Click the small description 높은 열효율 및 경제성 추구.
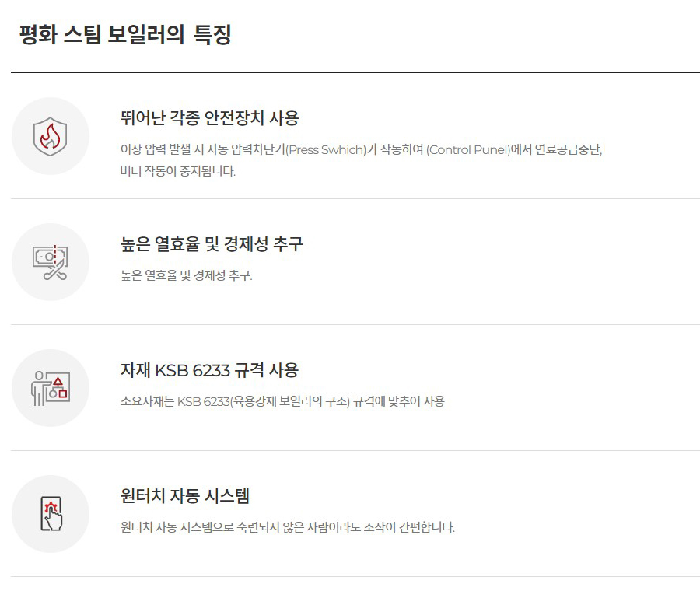Image resolution: width=700 pixels, height=591 pixels. (187, 275)
